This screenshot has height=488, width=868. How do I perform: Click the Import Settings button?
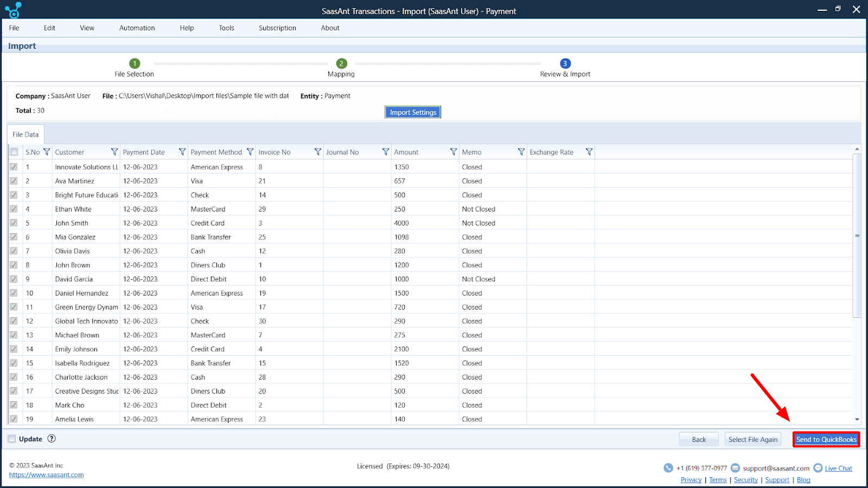[x=413, y=112]
